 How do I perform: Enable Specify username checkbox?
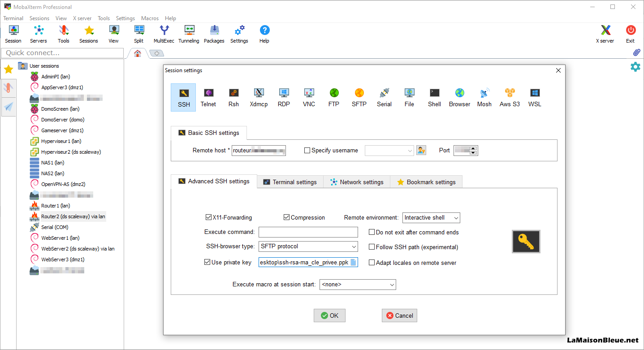(x=307, y=151)
